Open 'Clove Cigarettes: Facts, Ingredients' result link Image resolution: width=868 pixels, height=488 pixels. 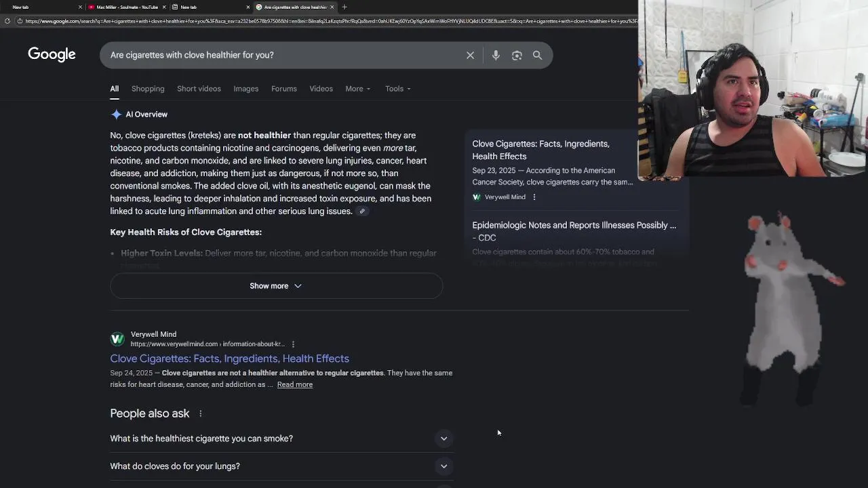230,359
